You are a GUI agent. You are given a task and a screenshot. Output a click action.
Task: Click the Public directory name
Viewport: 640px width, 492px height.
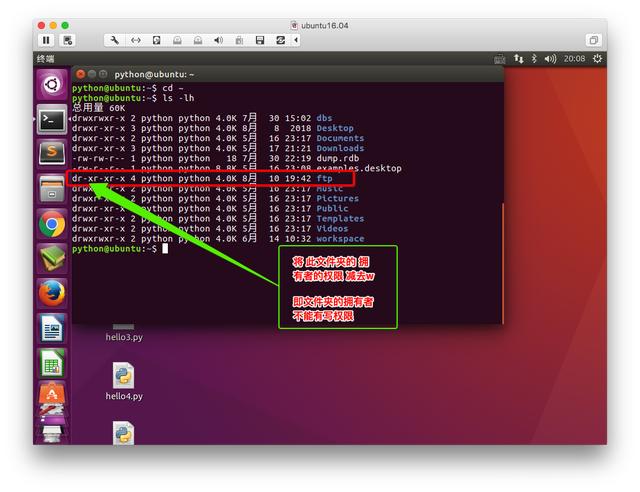coord(332,209)
